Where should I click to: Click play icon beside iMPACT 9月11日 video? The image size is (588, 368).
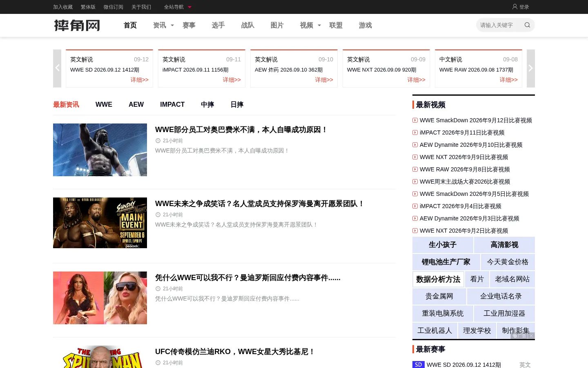point(415,132)
